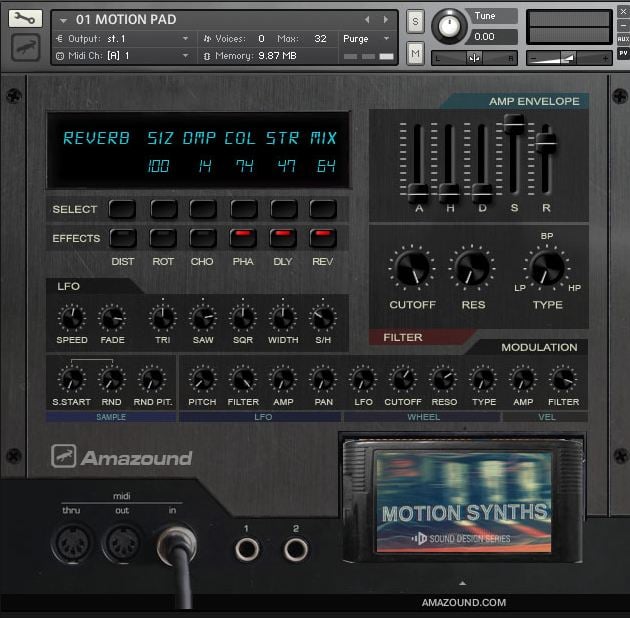Mute the instrument with M button
630x618 pixels.
tap(415, 53)
